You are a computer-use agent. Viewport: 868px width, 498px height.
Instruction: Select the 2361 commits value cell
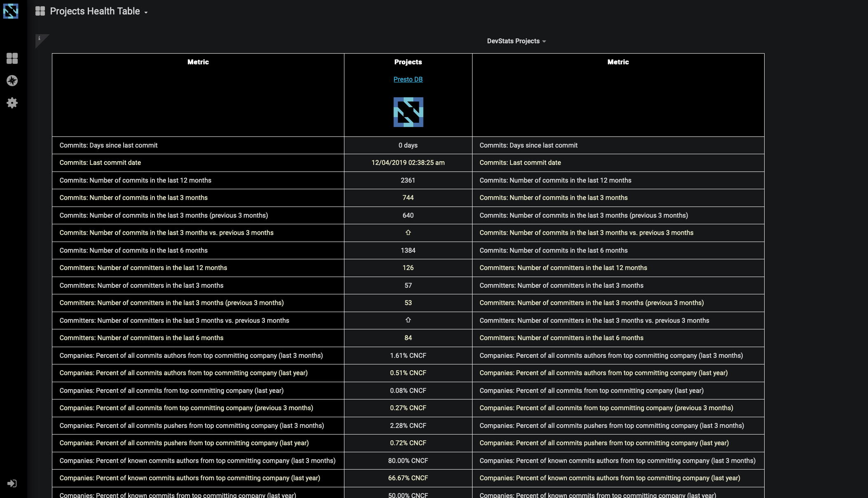(408, 180)
